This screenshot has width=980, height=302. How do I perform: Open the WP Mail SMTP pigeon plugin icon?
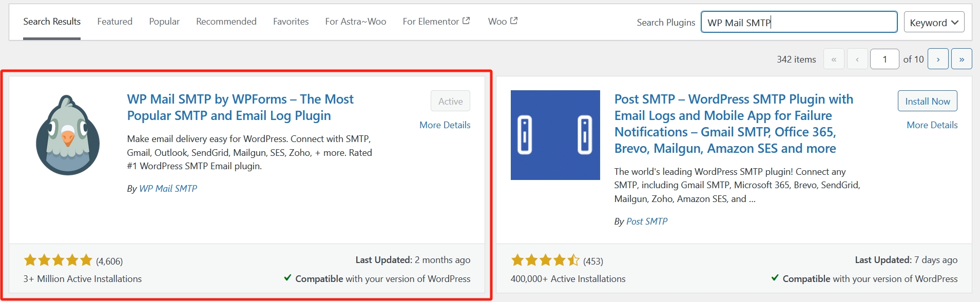coord(68,135)
